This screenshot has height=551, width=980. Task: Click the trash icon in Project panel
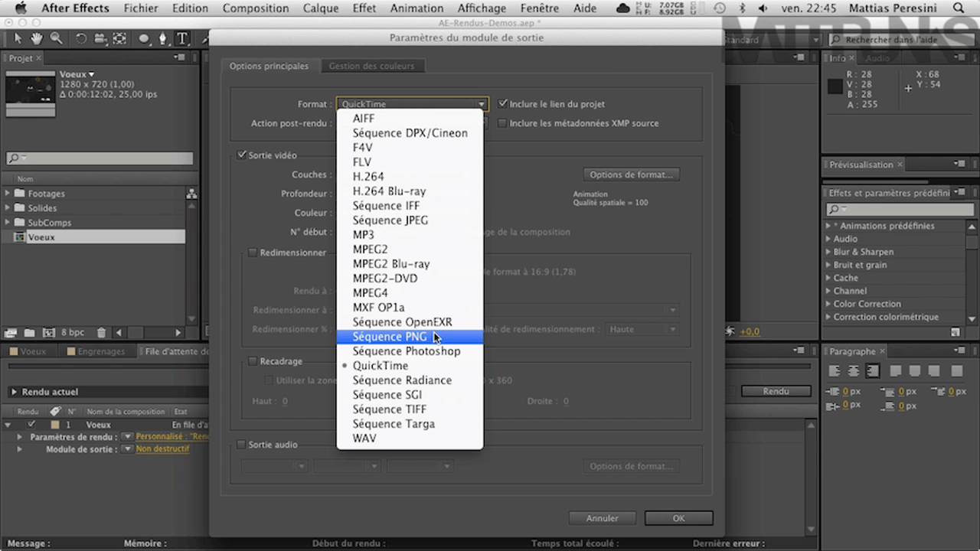[x=101, y=333]
